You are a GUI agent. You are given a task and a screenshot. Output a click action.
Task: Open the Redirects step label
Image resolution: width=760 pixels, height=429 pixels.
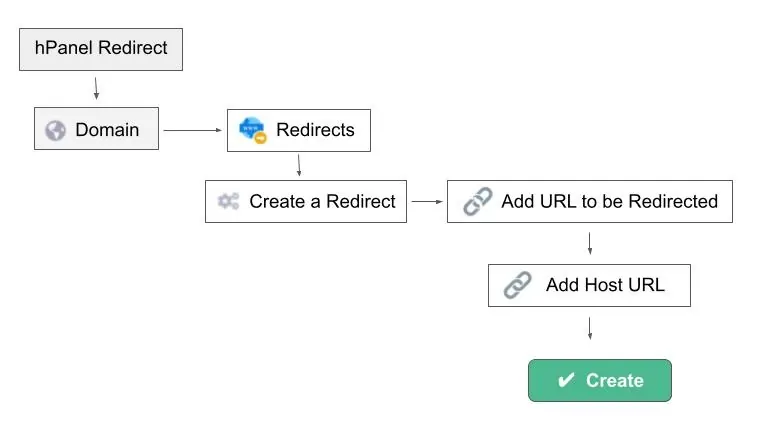(315, 130)
